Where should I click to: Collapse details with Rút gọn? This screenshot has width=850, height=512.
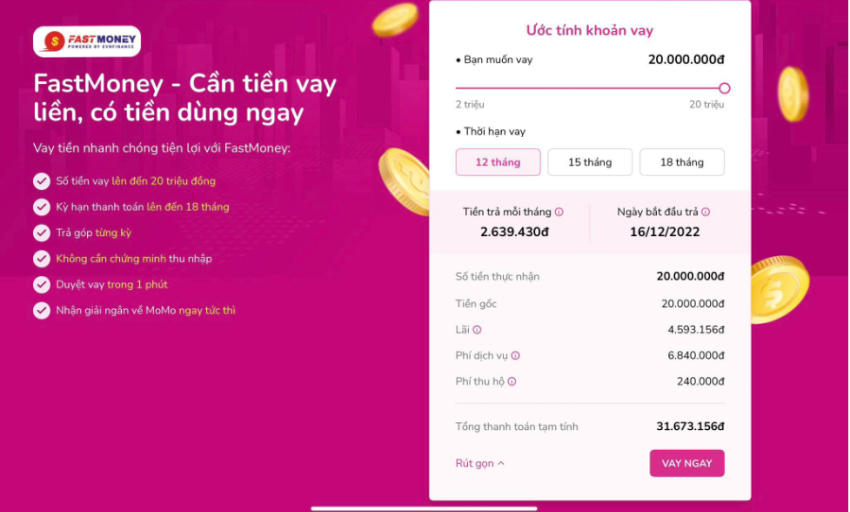[x=480, y=464]
